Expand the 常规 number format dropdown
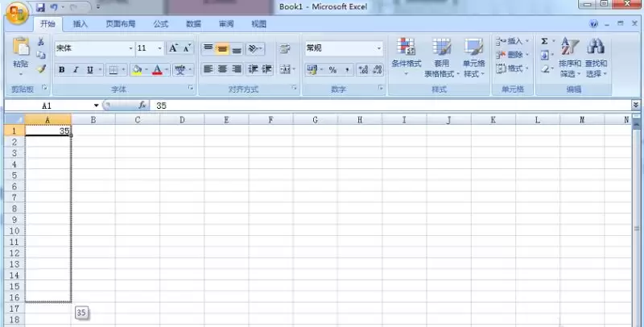The height and width of the screenshot is (327, 644). 379,49
